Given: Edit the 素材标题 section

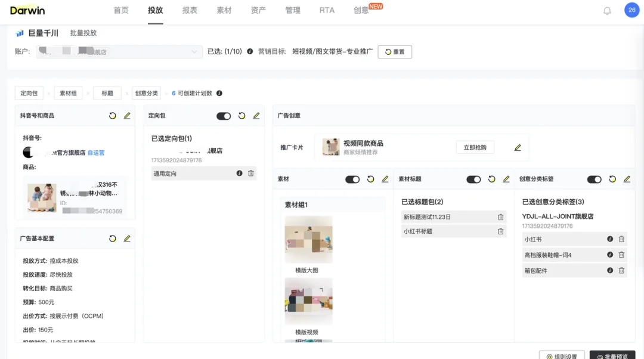Looking at the screenshot, I should 506,179.
